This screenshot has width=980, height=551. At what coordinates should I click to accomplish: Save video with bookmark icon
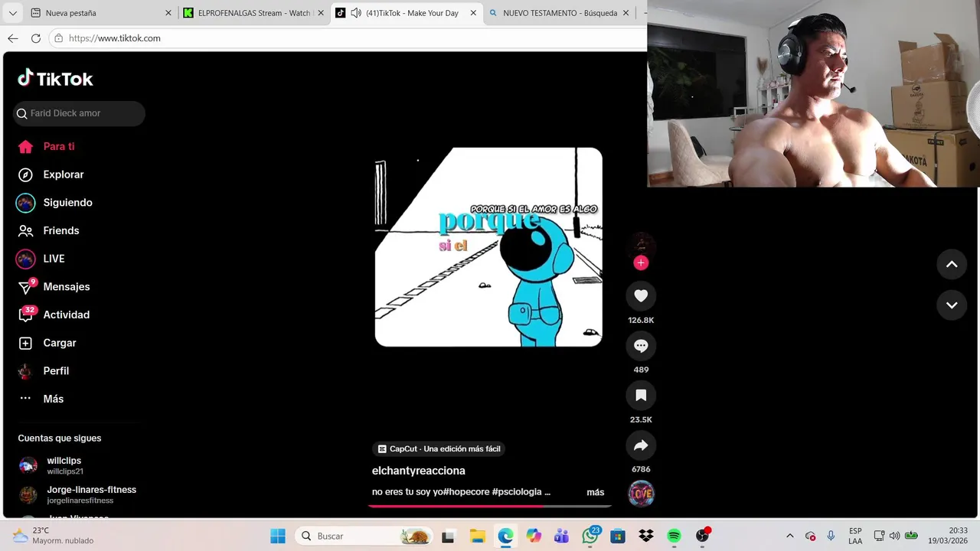pyautogui.click(x=641, y=396)
